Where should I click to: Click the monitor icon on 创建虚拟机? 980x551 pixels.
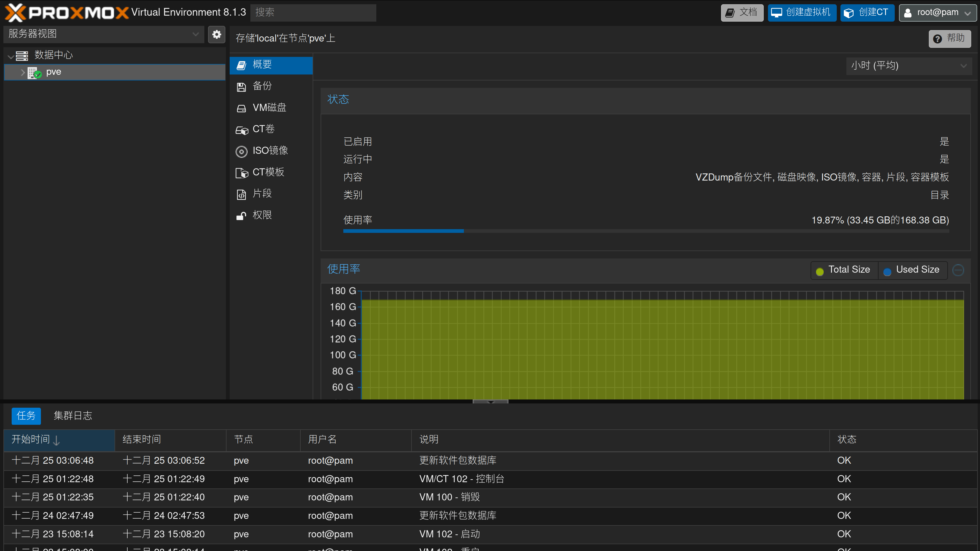776,13
